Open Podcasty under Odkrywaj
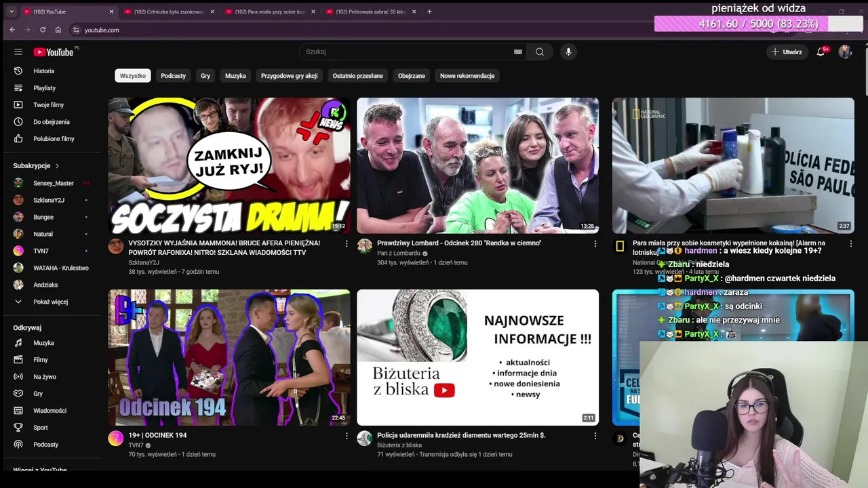The width and height of the screenshot is (868, 488). click(x=45, y=445)
